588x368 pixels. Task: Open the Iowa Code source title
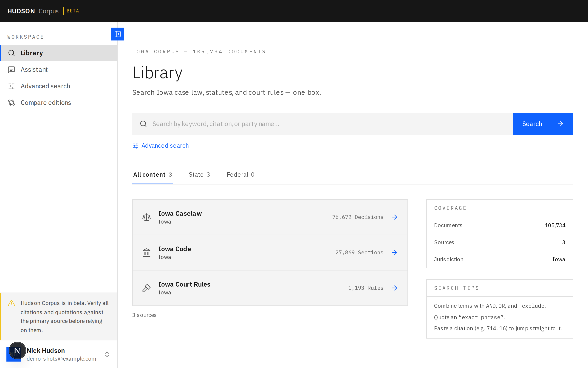point(175,249)
